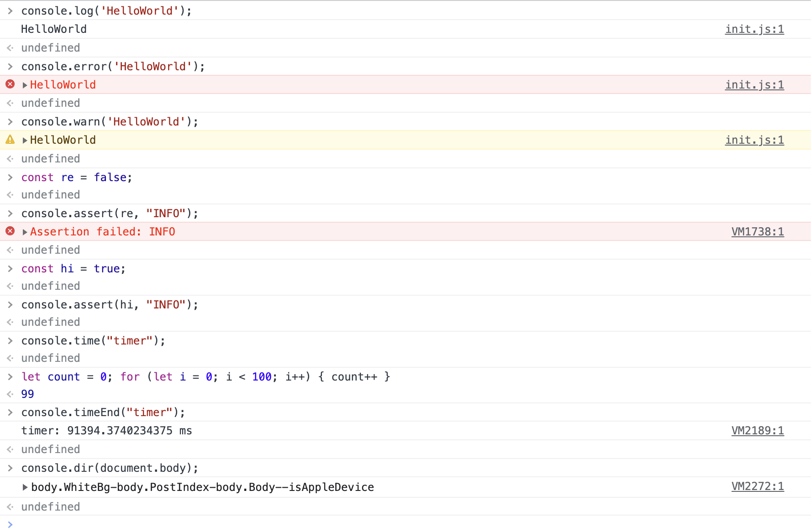Click the const hi = true; command

(x=74, y=269)
